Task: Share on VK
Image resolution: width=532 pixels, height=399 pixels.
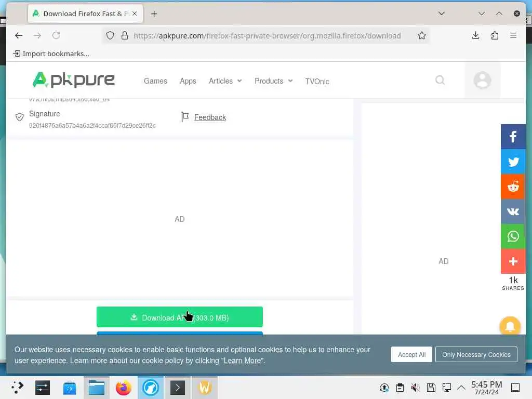Action: pos(513,211)
